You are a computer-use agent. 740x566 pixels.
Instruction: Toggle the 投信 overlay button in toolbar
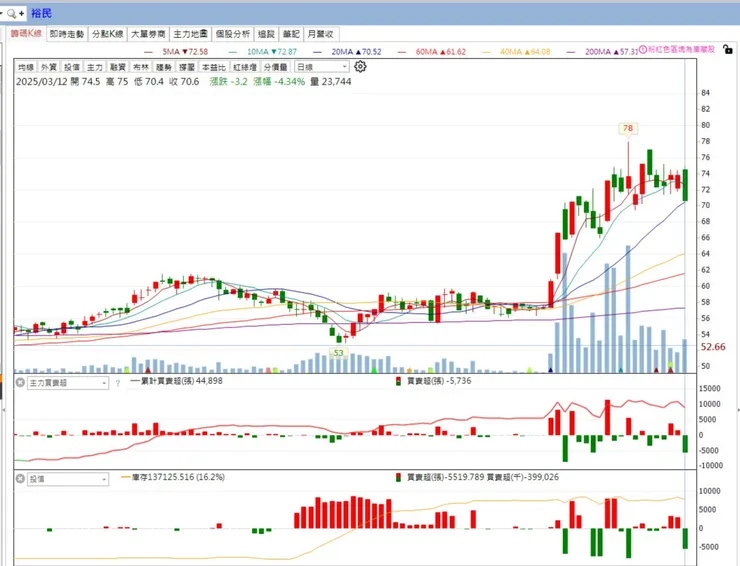coord(72,67)
